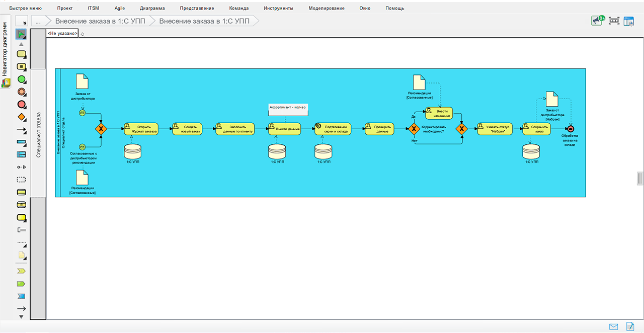644x333 pixels.
Task: Click the envelope icon in status bar
Action: click(x=613, y=326)
